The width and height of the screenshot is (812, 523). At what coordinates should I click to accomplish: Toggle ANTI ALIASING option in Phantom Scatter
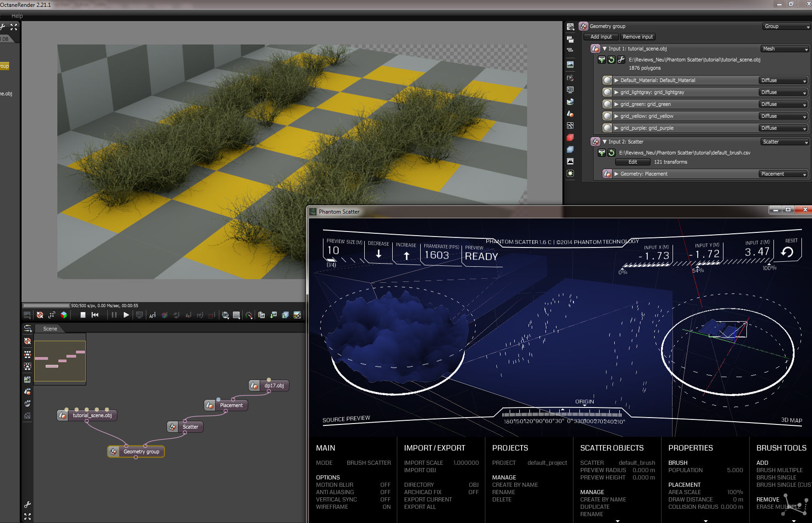tap(353, 492)
